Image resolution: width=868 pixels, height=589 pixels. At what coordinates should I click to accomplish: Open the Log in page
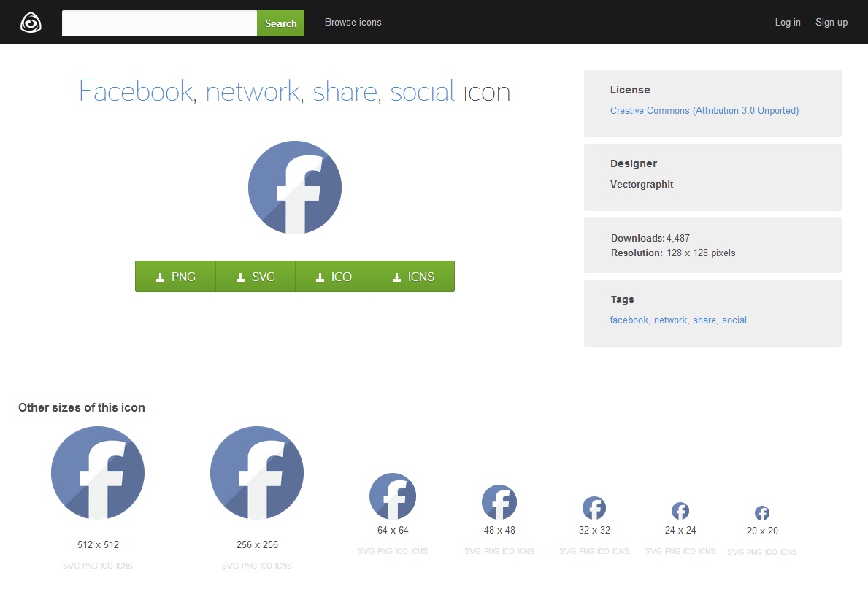tap(788, 22)
